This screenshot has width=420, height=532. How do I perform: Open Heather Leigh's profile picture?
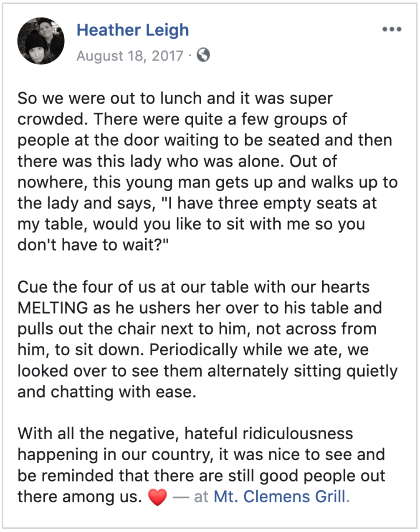tap(41, 41)
